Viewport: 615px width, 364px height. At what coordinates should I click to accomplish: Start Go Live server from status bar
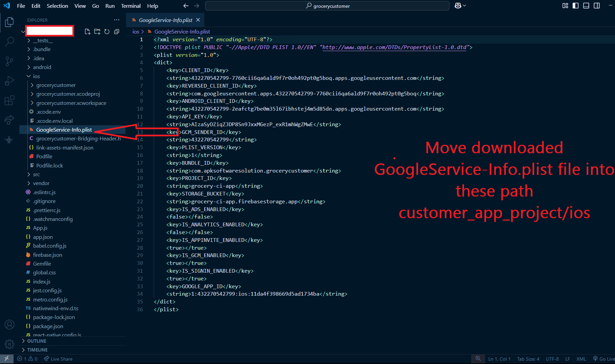tap(604, 359)
